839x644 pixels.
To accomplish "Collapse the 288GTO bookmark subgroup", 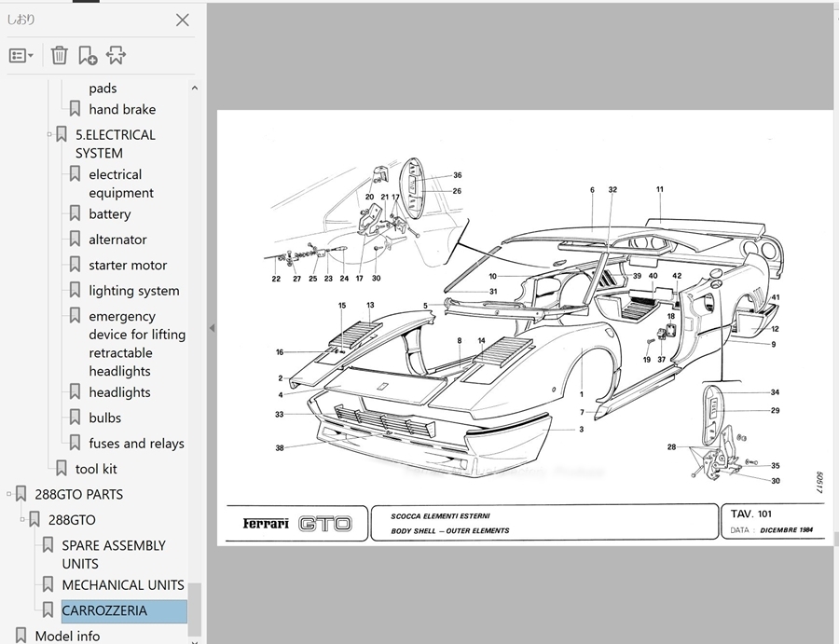I will click(22, 519).
